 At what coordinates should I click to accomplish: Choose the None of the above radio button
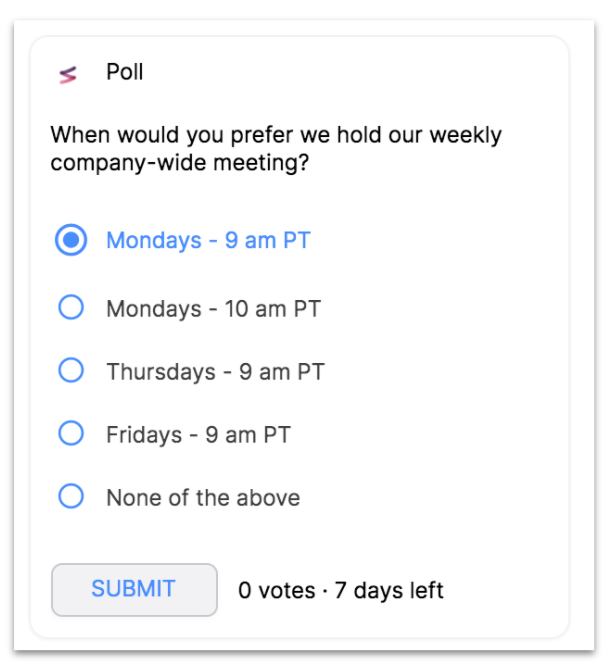click(x=71, y=496)
